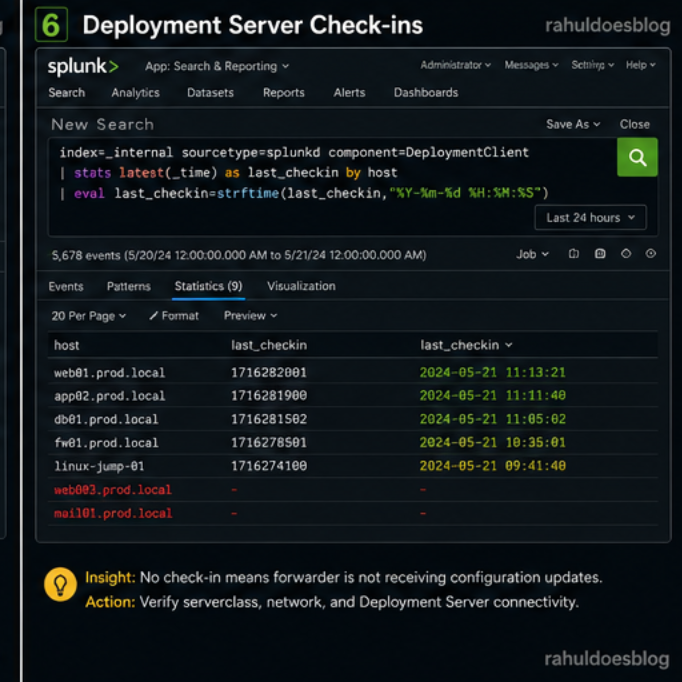The image size is (682, 682).
Task: Switch to the Events tab
Action: pyautogui.click(x=66, y=286)
